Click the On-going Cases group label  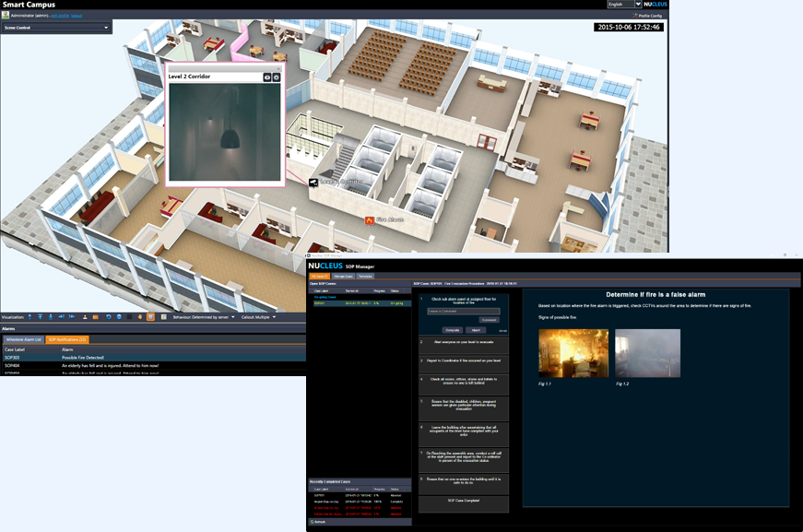325,297
